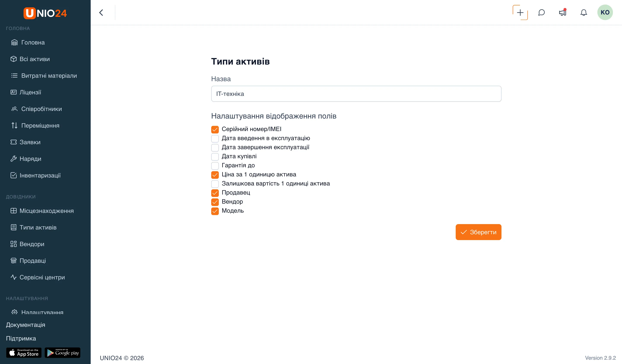Screen dimensions: 622x364
Task: Enable the Дата купівлі checkbox
Action: (215, 157)
